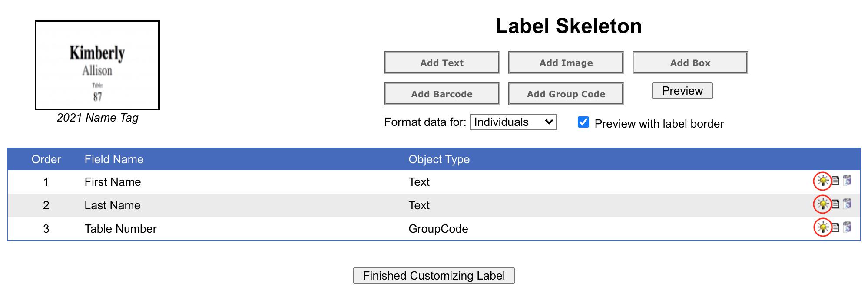The width and height of the screenshot is (868, 303).
Task: Open the Format data for dropdown
Action: [x=513, y=122]
